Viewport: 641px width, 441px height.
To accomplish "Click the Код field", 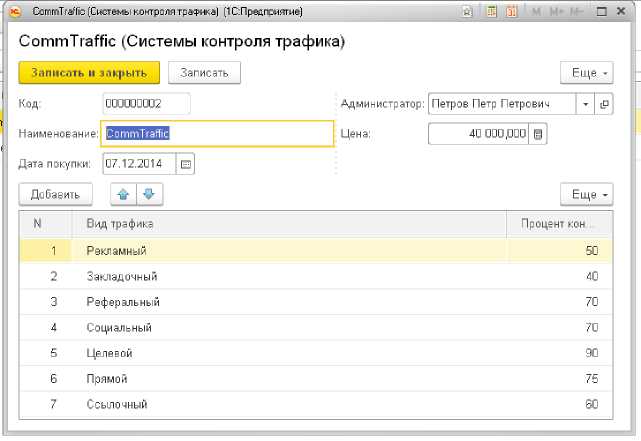I will (x=146, y=104).
